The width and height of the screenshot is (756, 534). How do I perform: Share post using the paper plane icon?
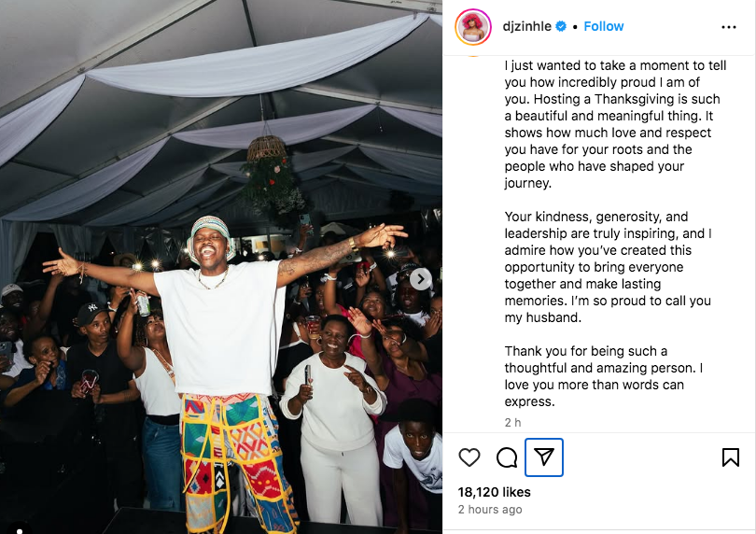[x=544, y=457]
